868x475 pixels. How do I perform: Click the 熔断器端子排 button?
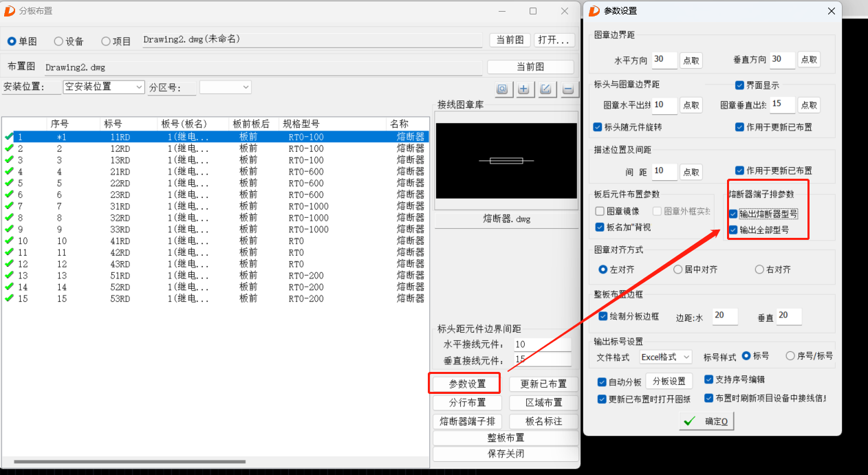467,421
